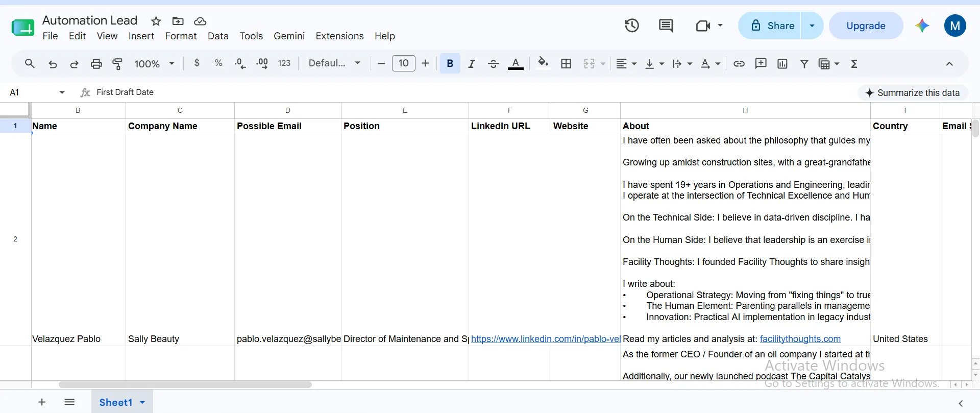980x413 pixels.
Task: Toggle strikethrough formatting
Action: pyautogui.click(x=493, y=63)
